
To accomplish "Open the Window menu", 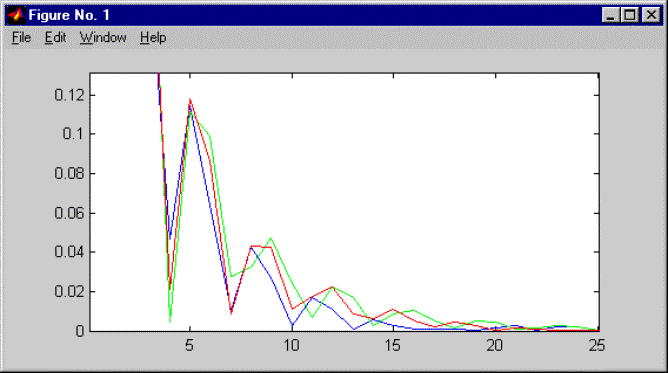I will click(x=103, y=38).
